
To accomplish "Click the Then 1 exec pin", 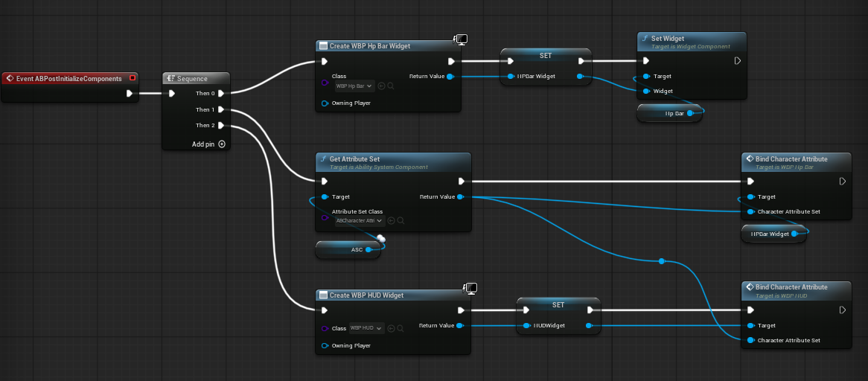I will (221, 109).
